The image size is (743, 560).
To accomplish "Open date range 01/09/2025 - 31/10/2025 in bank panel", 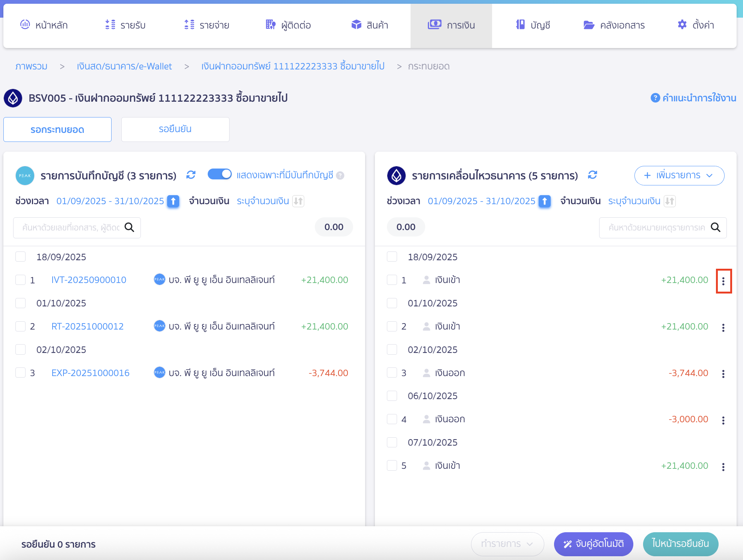I will coord(481,201).
